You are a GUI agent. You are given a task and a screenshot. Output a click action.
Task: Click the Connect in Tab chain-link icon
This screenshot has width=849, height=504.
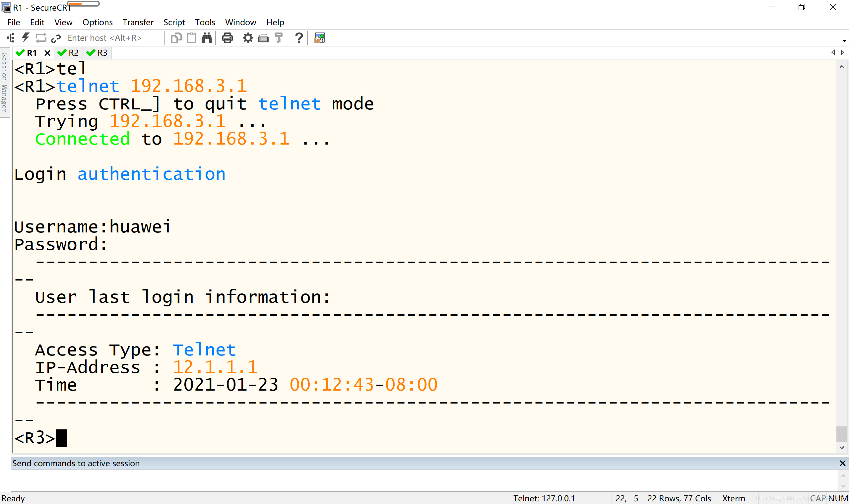tap(56, 38)
